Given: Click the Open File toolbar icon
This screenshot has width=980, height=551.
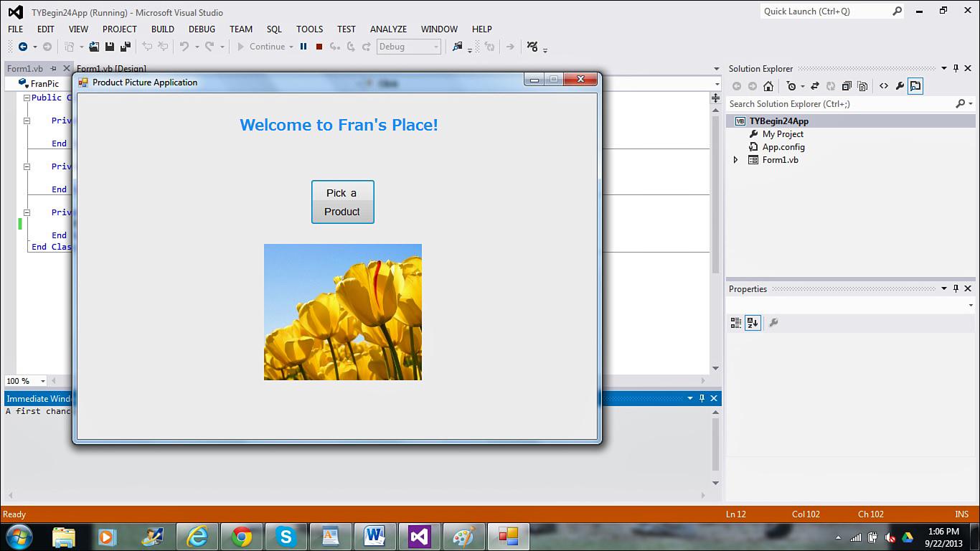Looking at the screenshot, I should click(x=94, y=47).
